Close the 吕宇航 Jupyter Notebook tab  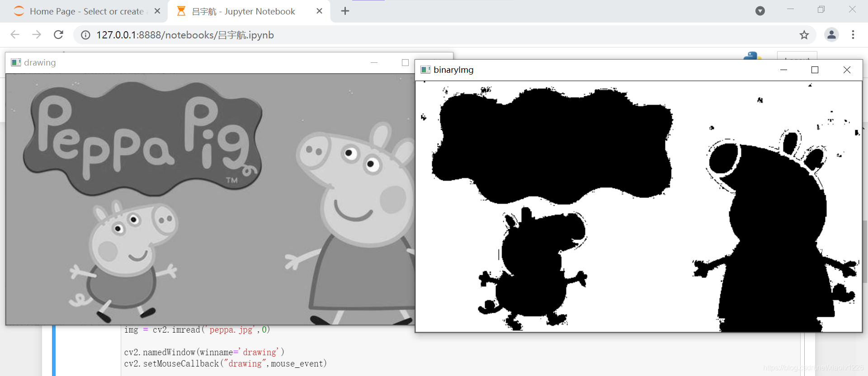[319, 11]
